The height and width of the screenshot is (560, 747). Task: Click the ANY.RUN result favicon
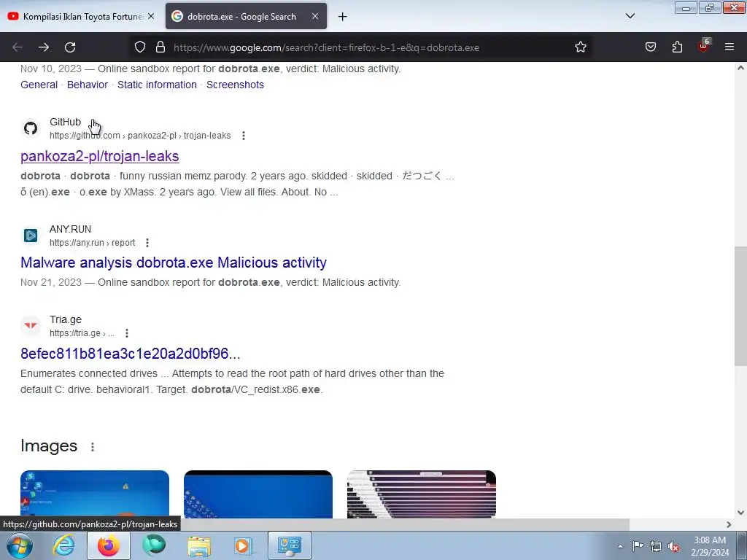(31, 236)
